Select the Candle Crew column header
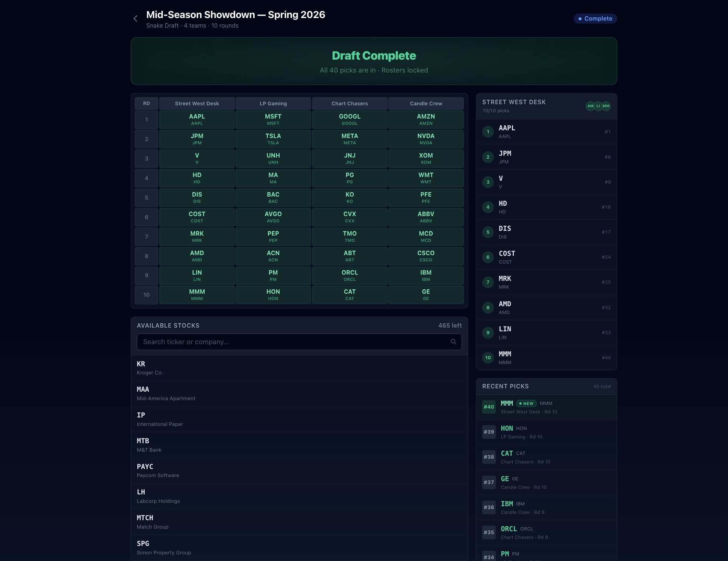This screenshot has height=561, width=728. click(426, 103)
